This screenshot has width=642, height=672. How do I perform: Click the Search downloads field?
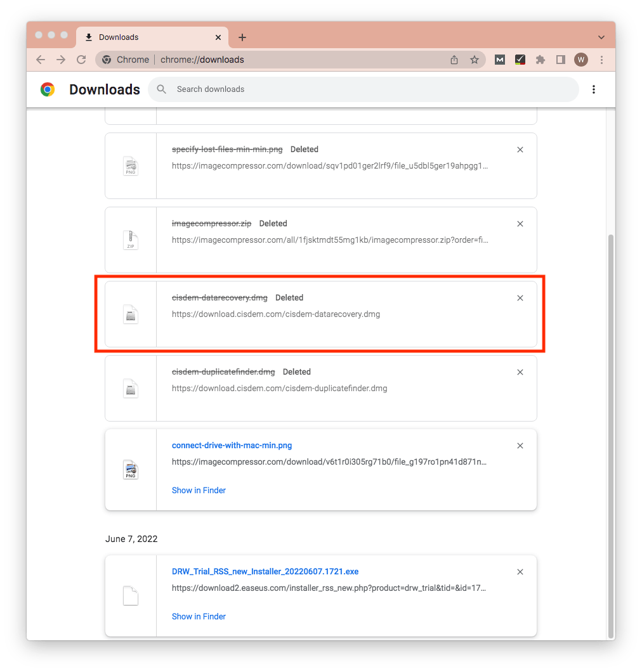pos(368,89)
